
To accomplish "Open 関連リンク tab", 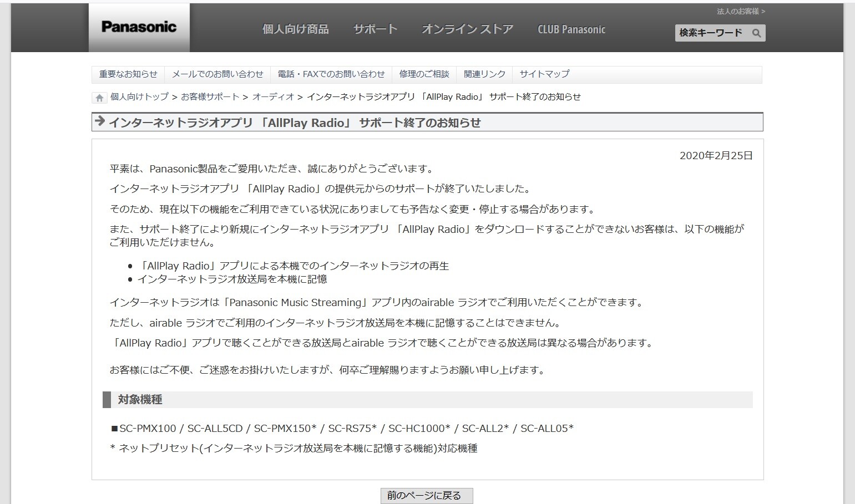I will tap(484, 74).
